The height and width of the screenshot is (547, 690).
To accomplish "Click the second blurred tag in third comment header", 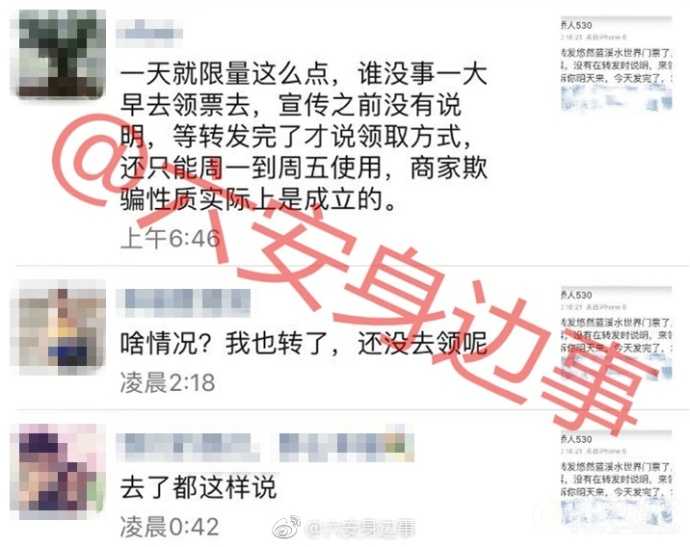I will (346, 447).
